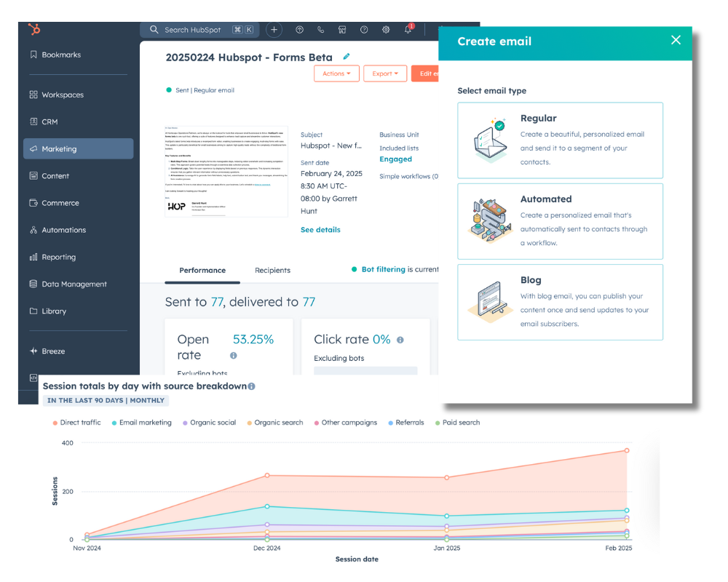
Task: Click the 53.25% open rate value
Action: [253, 339]
